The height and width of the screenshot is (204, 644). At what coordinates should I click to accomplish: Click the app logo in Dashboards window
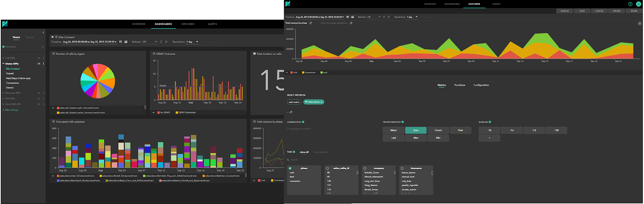point(5,24)
